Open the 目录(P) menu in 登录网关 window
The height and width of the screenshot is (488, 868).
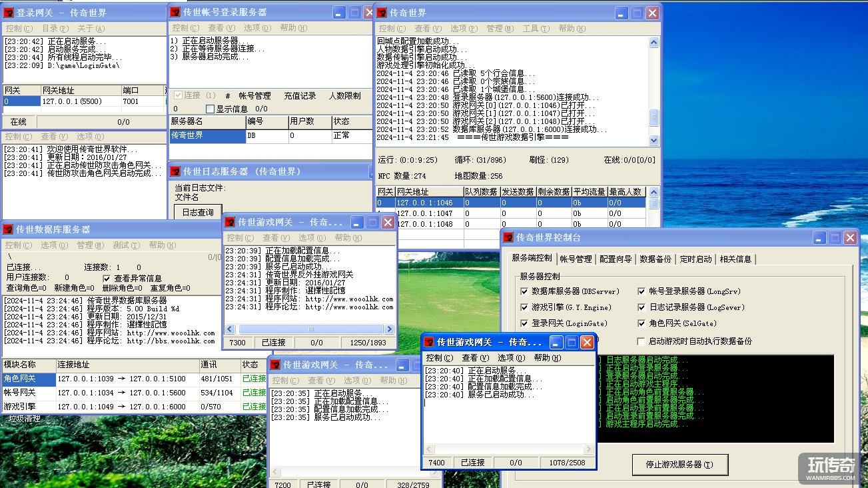coord(55,29)
